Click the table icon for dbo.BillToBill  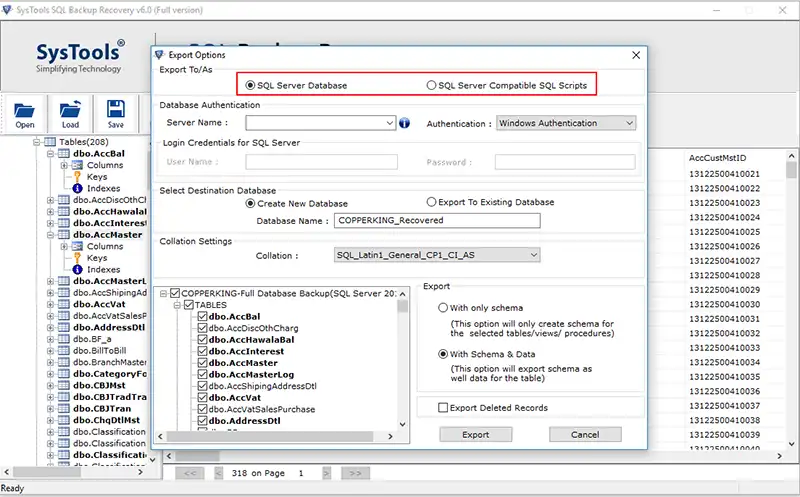(x=64, y=351)
